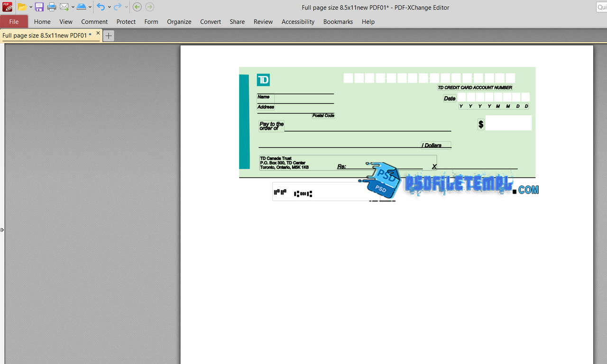Open the Protect ribbon tab

click(x=126, y=21)
